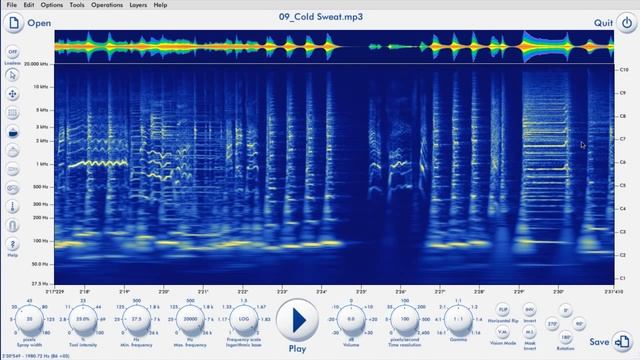Image resolution: width=640 pixels, height=360 pixels.
Task: Toggle the Mask Invert M.I. button
Action: [x=529, y=332]
